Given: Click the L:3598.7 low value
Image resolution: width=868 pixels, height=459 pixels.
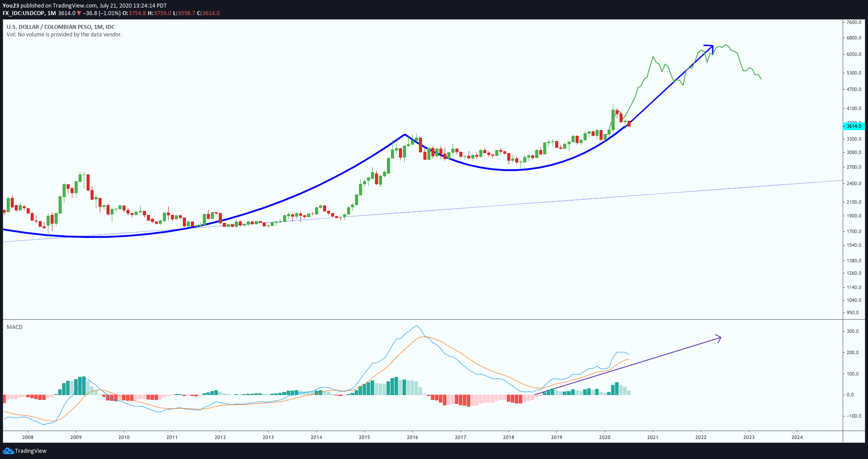Looking at the screenshot, I should click(x=184, y=13).
